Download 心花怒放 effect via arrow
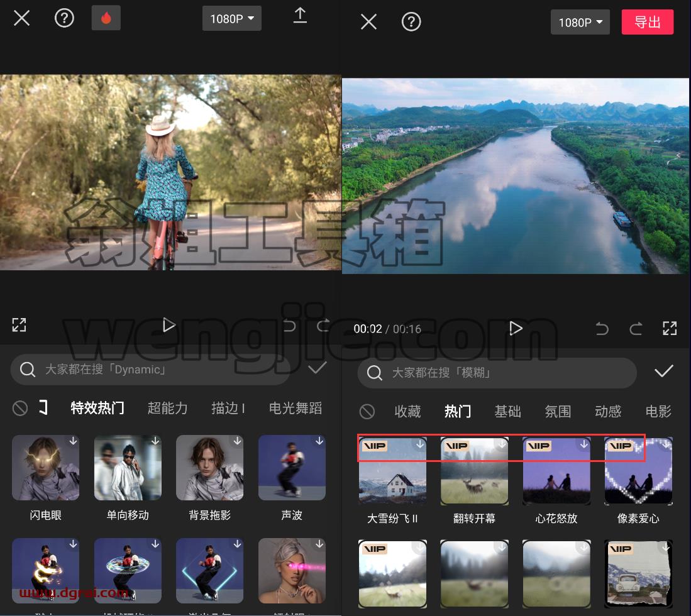Screen dimensions: 691x616 point(584,444)
